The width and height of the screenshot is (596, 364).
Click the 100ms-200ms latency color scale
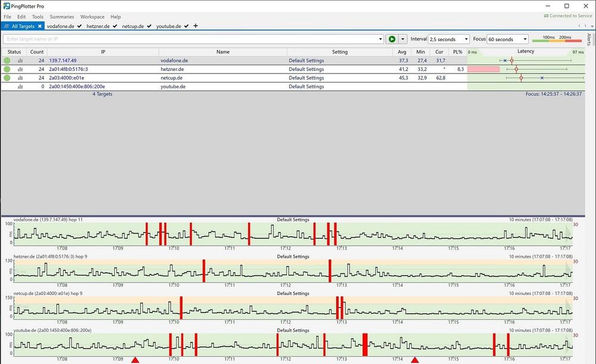click(557, 39)
